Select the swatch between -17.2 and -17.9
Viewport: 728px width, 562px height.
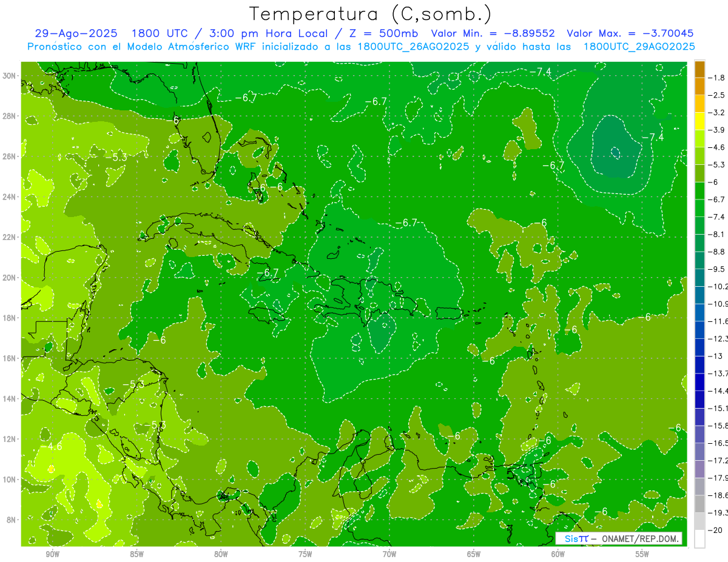(699, 469)
